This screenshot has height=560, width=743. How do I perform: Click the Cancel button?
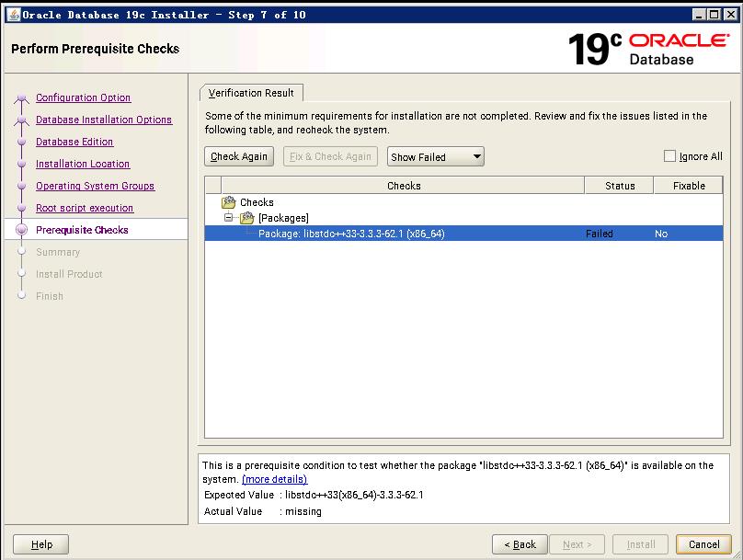click(x=703, y=544)
